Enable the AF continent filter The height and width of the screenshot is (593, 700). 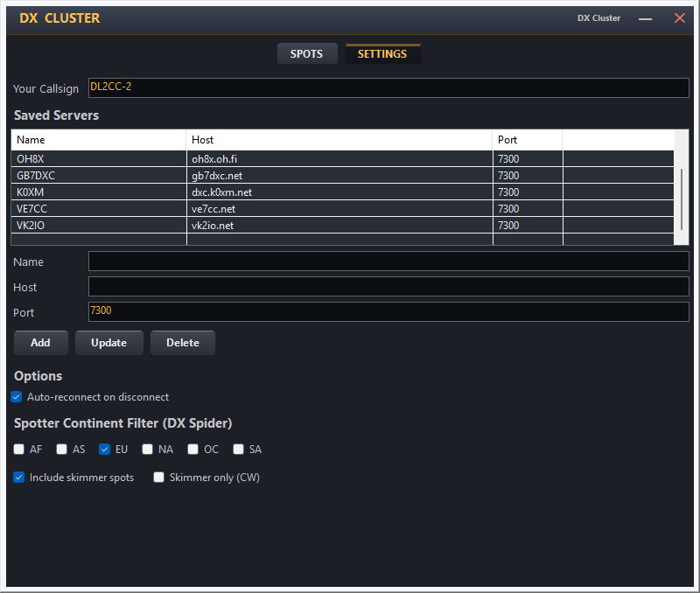point(18,449)
